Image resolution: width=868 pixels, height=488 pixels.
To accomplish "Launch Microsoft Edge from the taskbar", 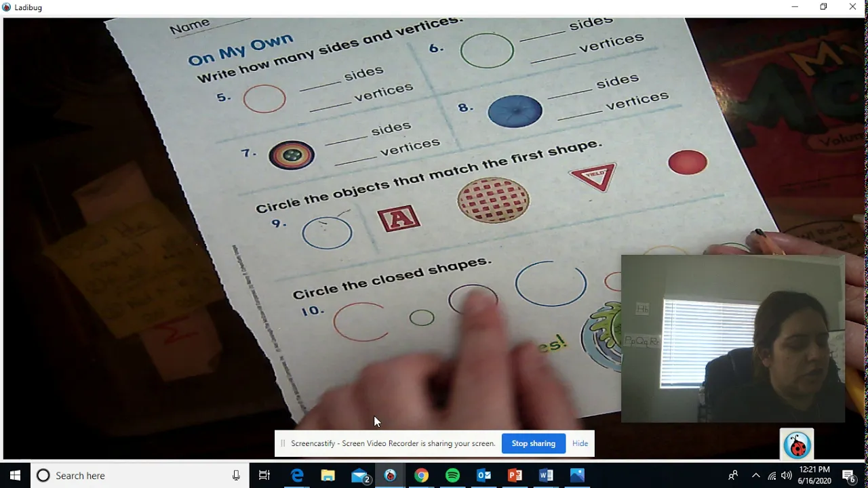I will pyautogui.click(x=297, y=475).
